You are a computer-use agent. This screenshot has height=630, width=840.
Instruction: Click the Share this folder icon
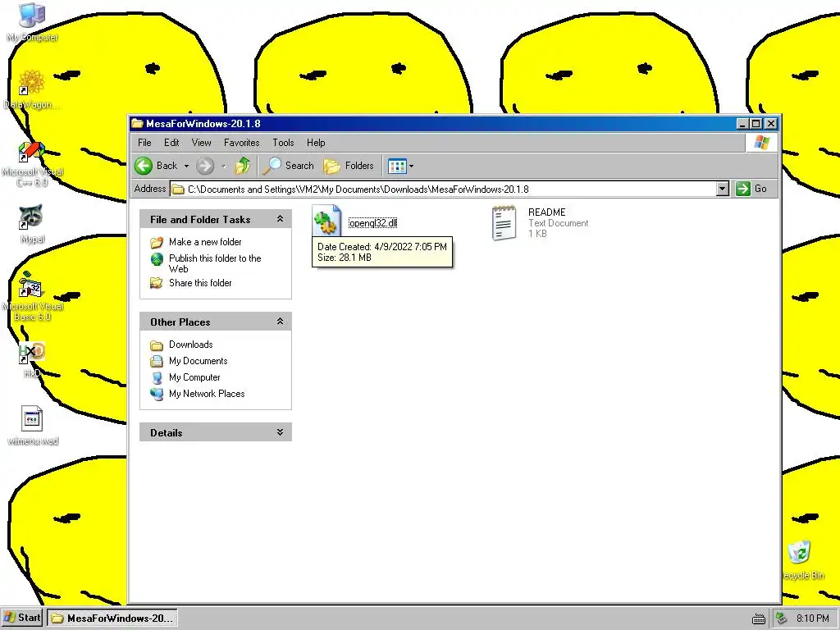[x=157, y=283]
